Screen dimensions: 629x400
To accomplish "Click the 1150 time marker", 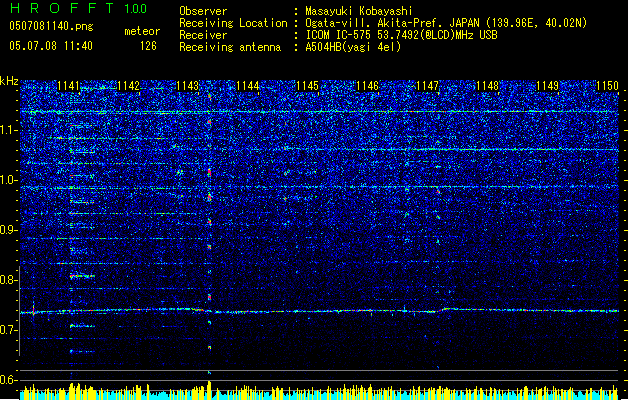I will pos(607,86).
